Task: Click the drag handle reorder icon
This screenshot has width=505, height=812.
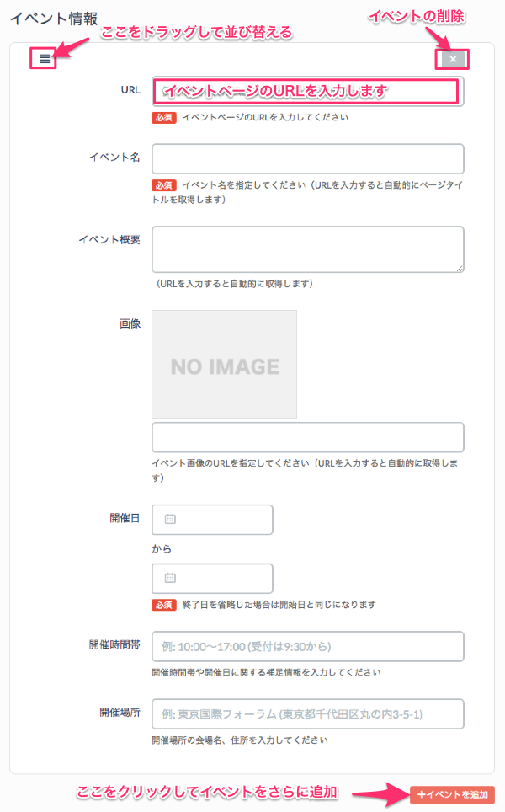Action: click(x=44, y=59)
